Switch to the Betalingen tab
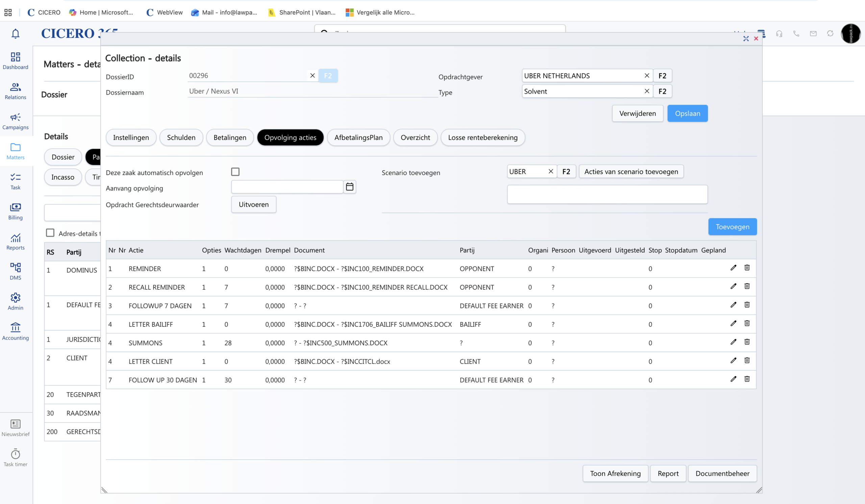The image size is (865, 504). (x=230, y=137)
